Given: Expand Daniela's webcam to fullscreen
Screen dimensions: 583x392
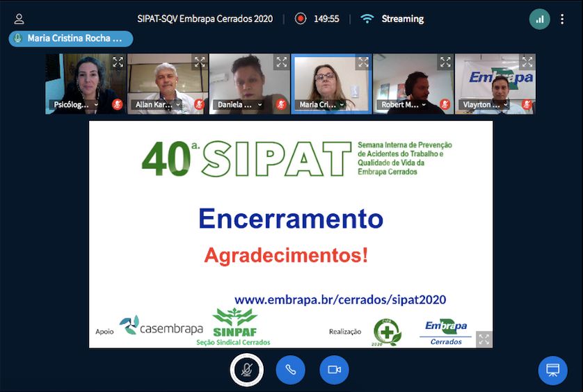Looking at the screenshot, I should click(x=281, y=62).
